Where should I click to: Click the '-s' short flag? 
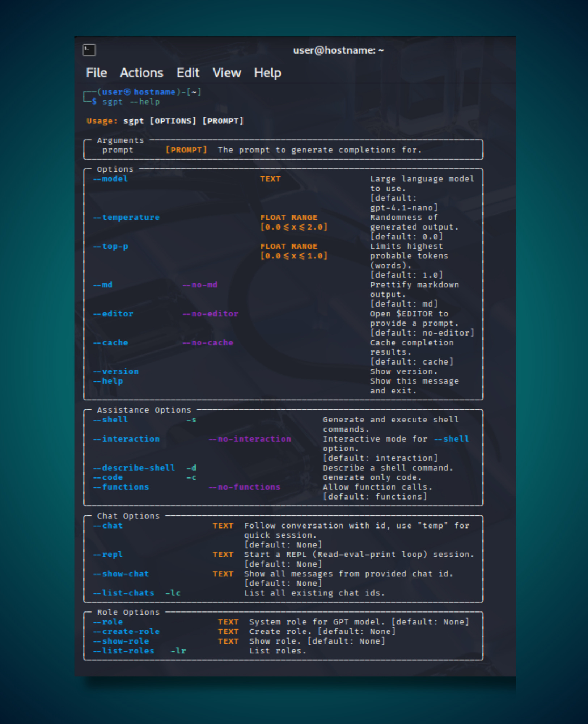click(191, 420)
